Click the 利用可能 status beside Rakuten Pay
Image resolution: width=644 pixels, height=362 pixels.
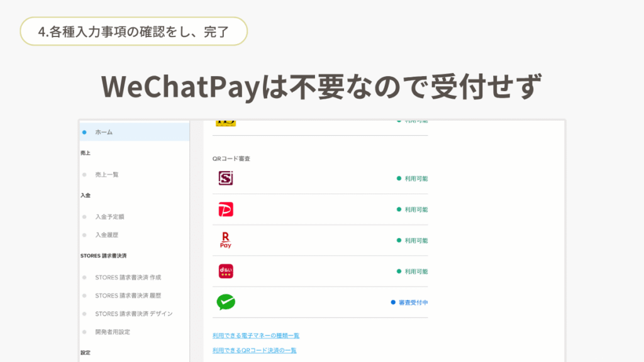415,240
